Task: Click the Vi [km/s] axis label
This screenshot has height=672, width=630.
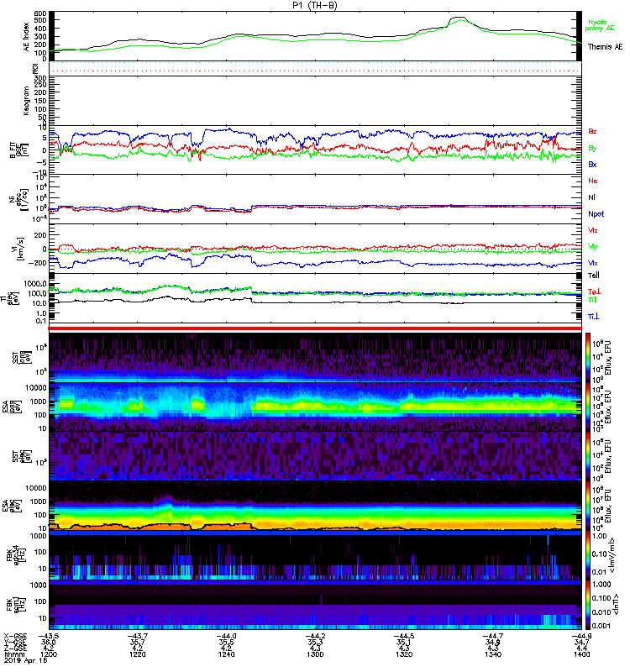Action: click(x=19, y=249)
